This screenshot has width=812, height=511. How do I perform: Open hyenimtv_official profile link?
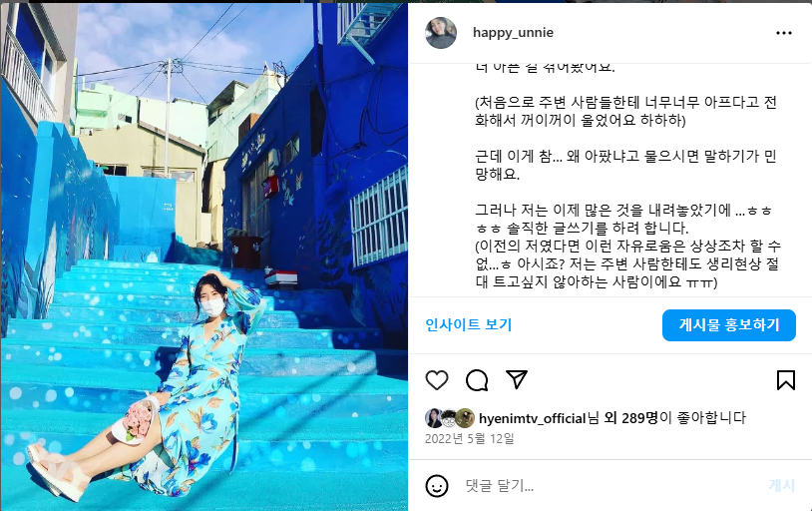coord(532,418)
